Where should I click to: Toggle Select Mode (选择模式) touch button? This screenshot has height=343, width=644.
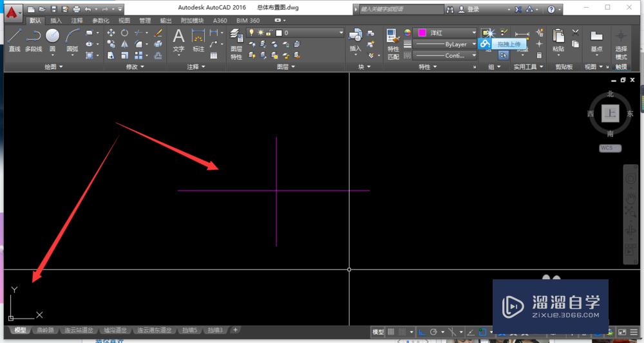[x=621, y=44]
